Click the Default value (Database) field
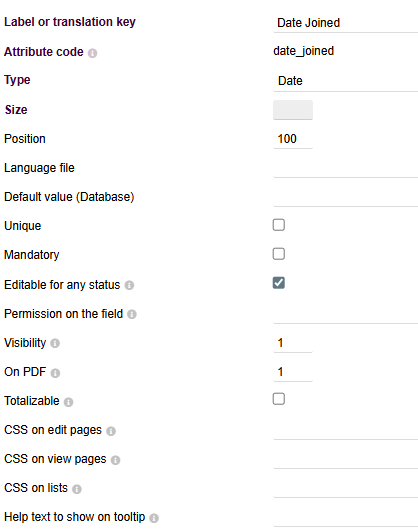The image size is (418, 530). 345,197
